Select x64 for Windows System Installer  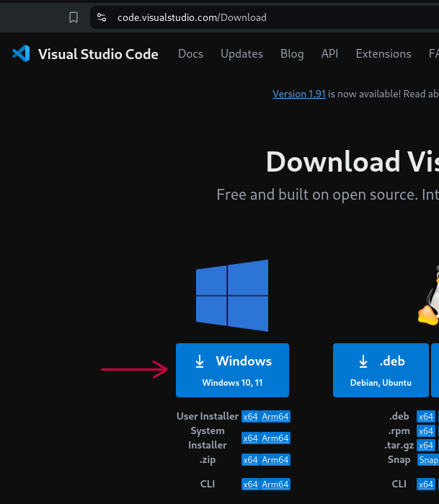pyautogui.click(x=250, y=438)
